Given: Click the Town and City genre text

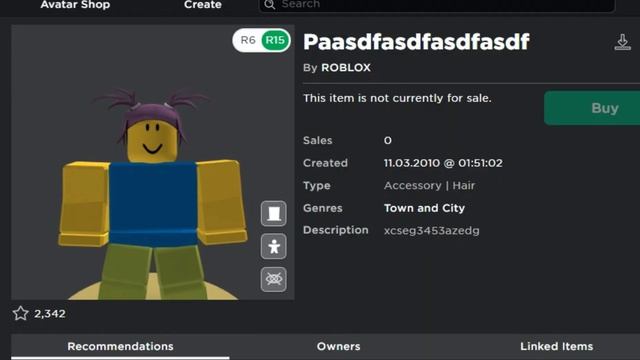Looking at the screenshot, I should tap(424, 208).
